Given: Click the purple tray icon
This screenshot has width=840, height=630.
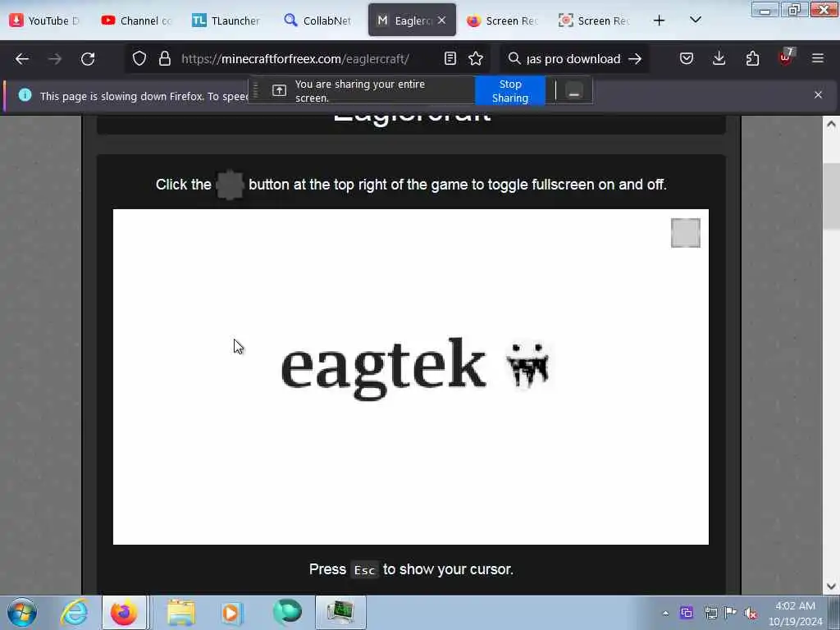Looking at the screenshot, I should point(687,613).
